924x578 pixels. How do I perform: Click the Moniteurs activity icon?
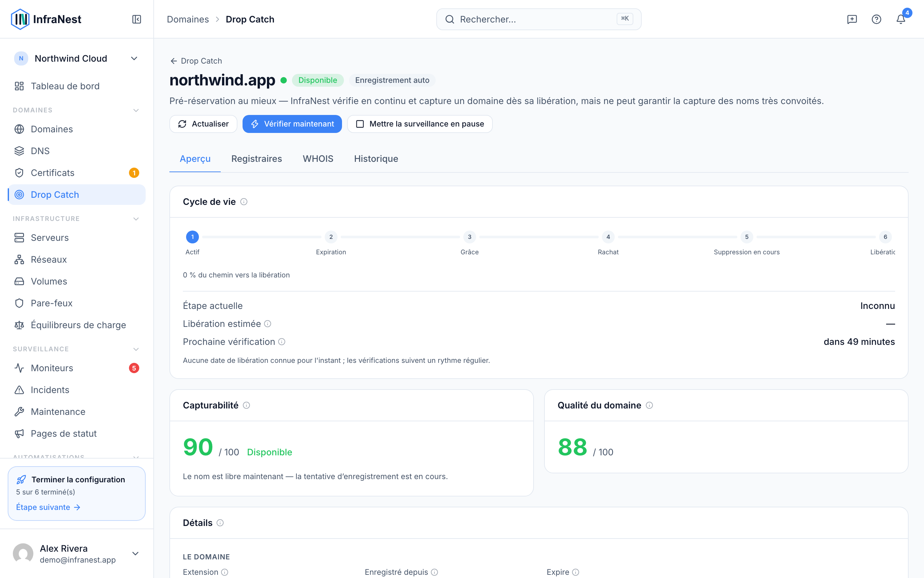pyautogui.click(x=19, y=368)
